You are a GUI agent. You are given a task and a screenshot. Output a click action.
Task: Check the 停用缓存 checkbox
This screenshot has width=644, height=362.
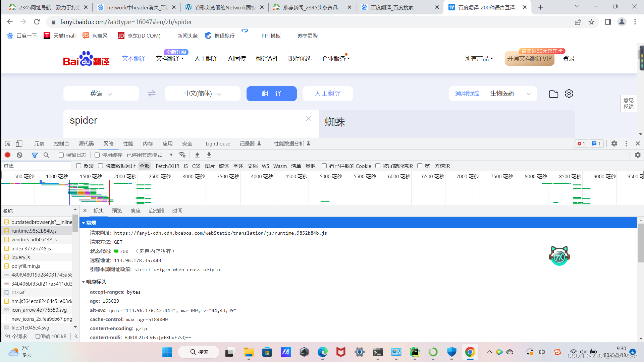tap(97, 155)
